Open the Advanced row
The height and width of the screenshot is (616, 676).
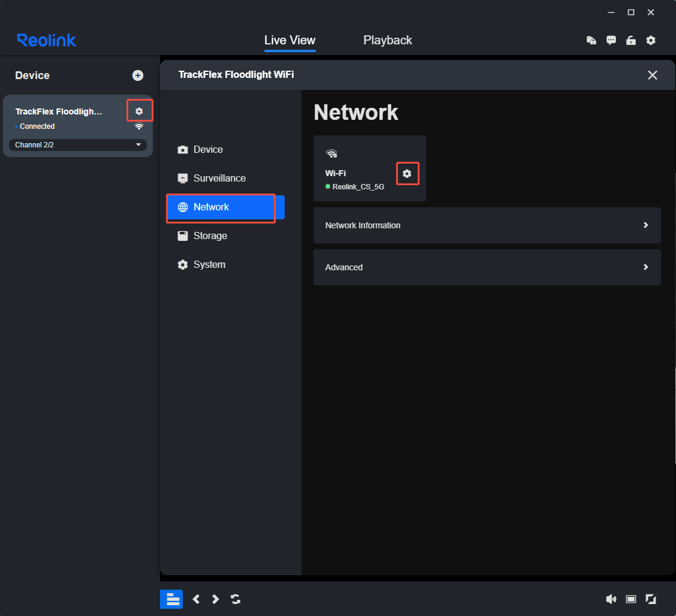[487, 267]
